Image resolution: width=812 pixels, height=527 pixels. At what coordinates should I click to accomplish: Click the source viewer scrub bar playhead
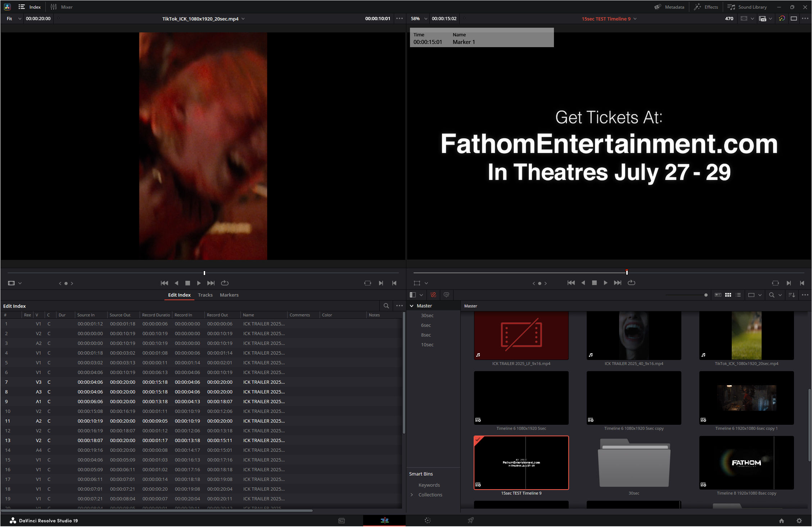click(x=204, y=273)
